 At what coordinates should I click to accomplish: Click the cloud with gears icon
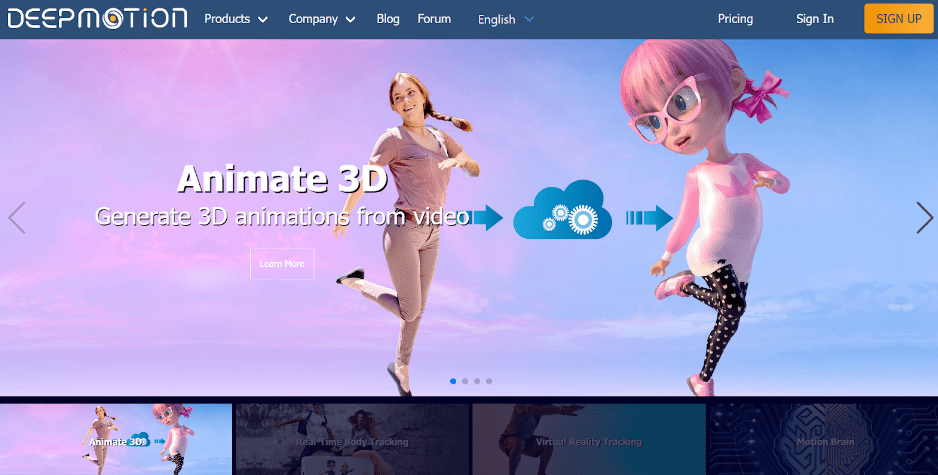(x=562, y=211)
